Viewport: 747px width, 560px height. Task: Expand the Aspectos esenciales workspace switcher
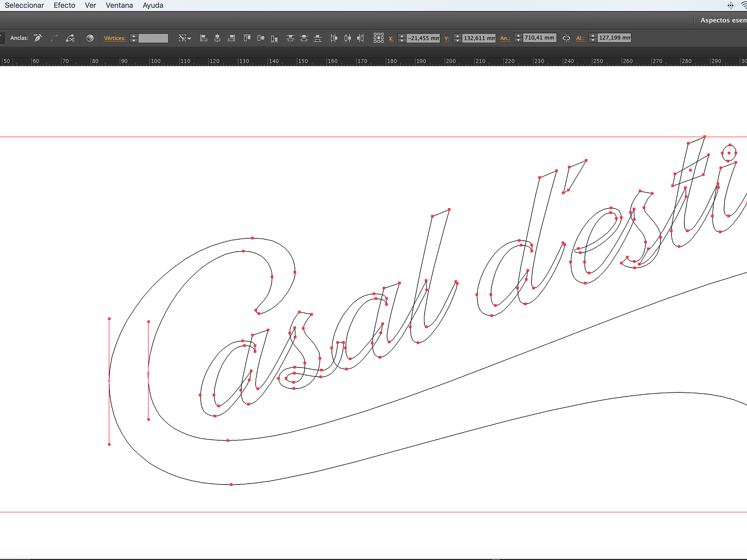coord(723,20)
